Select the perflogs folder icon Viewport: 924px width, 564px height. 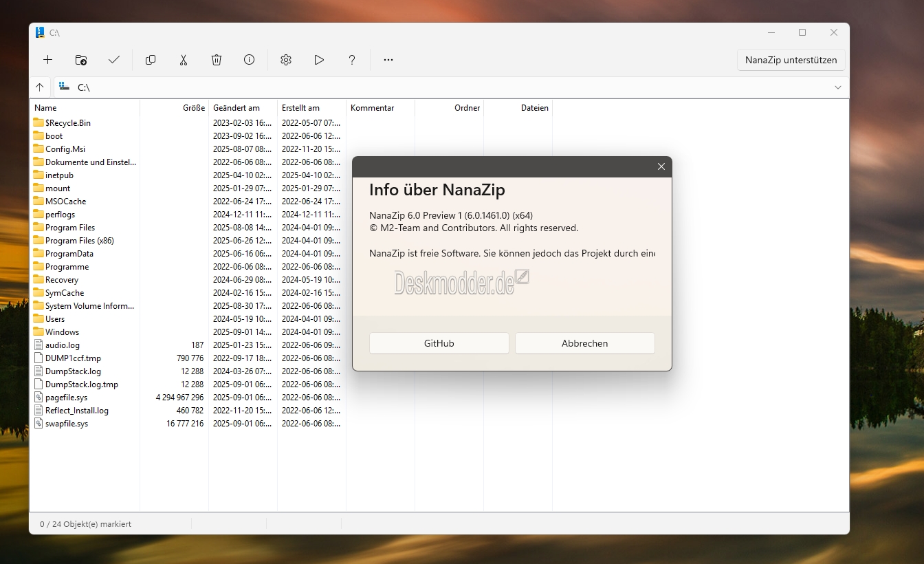38,214
